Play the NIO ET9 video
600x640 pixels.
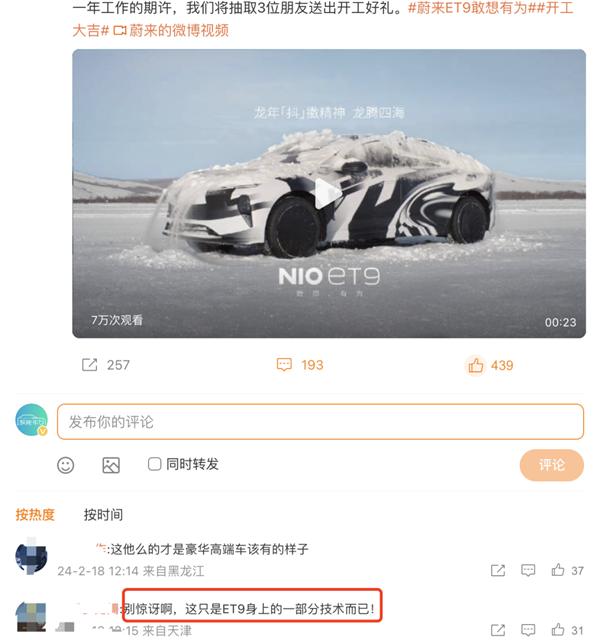(329, 193)
